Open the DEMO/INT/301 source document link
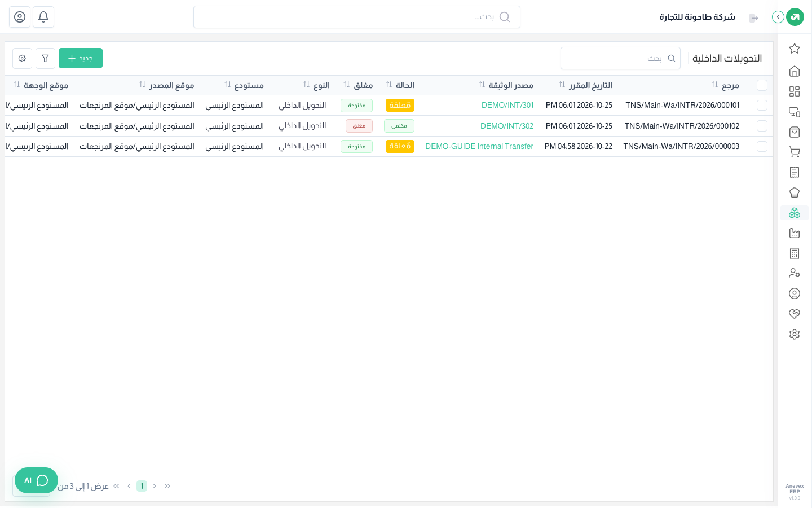The image size is (812, 508). pyautogui.click(x=507, y=106)
